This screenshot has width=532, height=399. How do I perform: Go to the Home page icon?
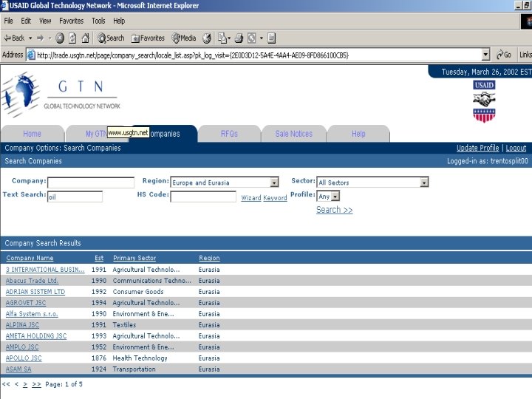85,38
